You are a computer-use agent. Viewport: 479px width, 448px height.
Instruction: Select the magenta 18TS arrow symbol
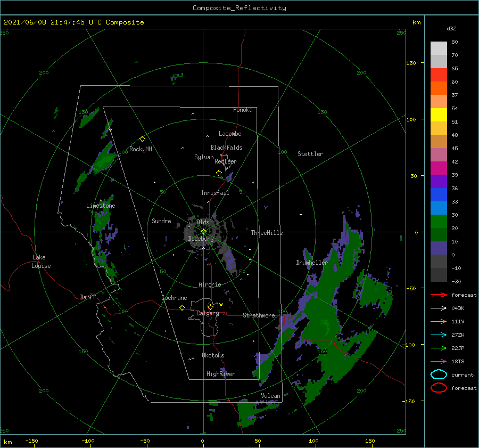click(439, 362)
